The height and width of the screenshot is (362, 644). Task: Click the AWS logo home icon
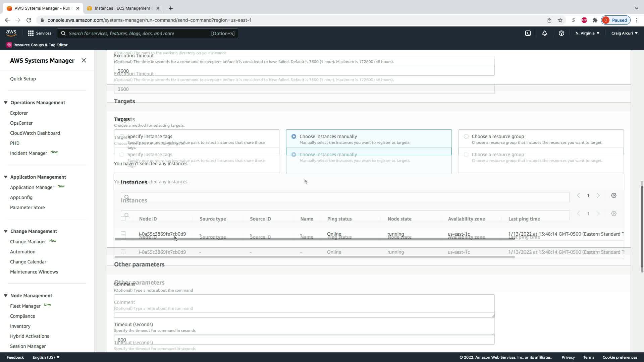coord(11,33)
